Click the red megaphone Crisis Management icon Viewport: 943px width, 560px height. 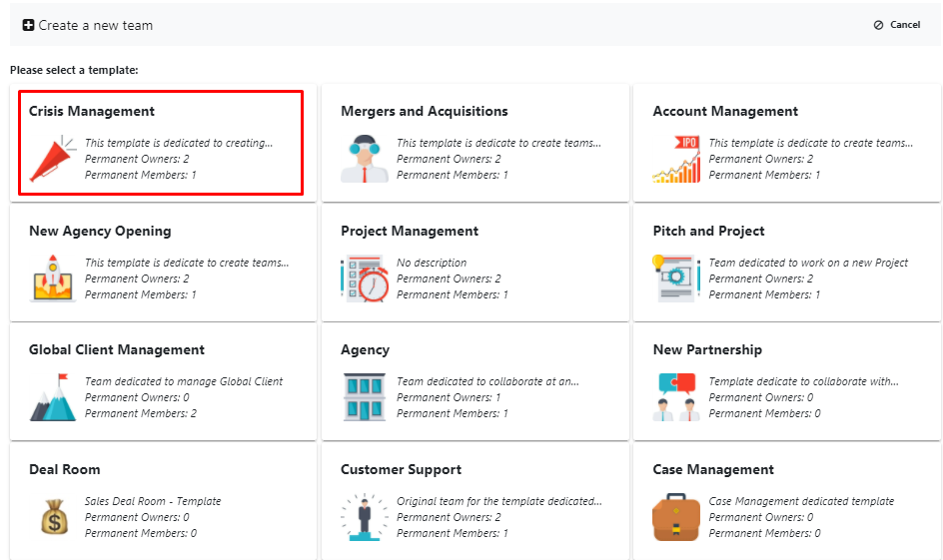click(52, 159)
